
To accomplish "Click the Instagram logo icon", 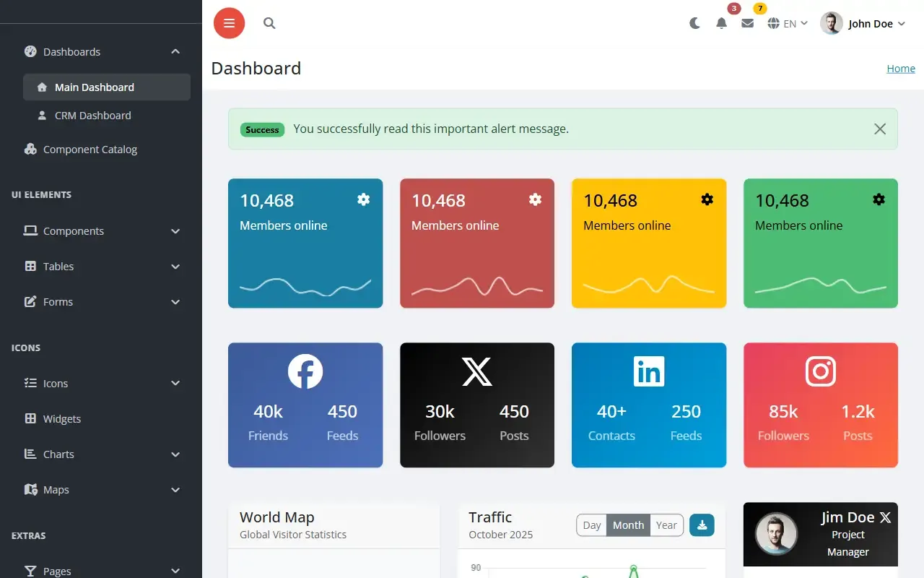I will [821, 373].
